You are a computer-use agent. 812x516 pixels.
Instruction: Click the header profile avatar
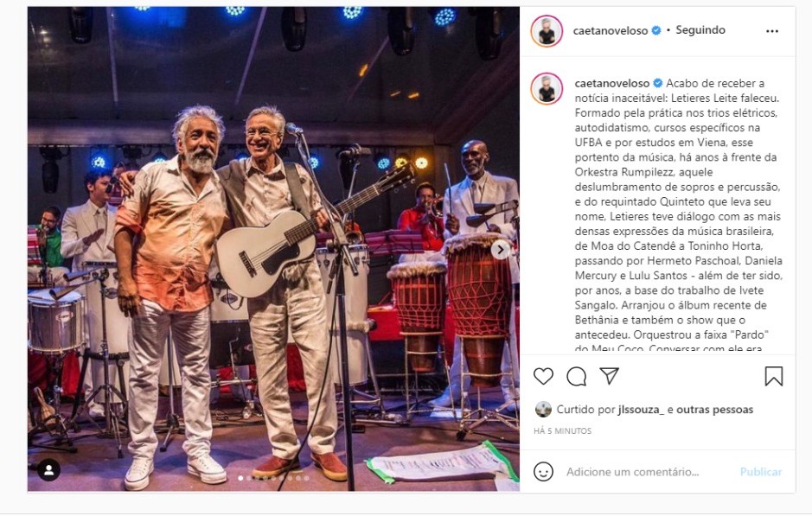(x=547, y=31)
